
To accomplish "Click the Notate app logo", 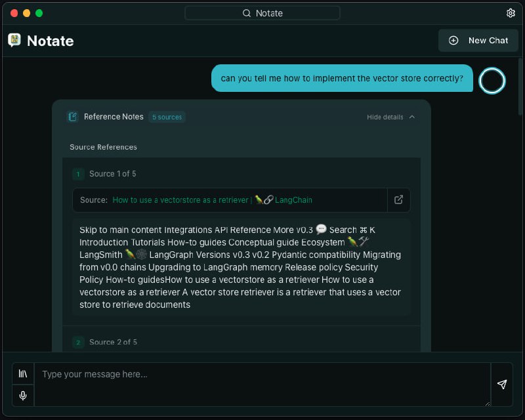I will coord(14,41).
